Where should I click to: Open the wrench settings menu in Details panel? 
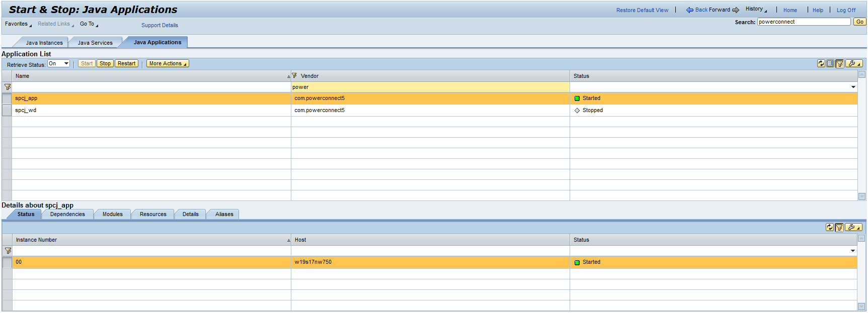[x=853, y=228]
